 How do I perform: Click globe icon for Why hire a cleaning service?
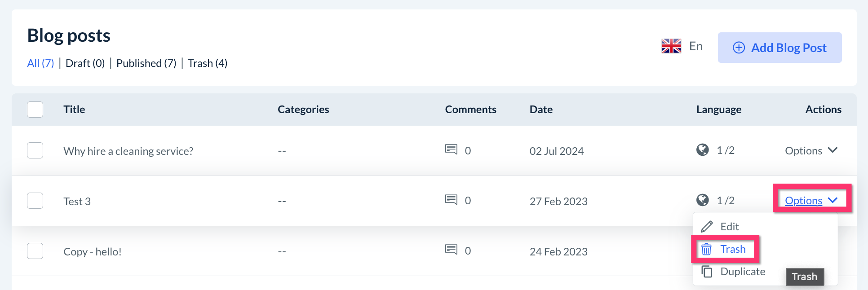(x=703, y=149)
